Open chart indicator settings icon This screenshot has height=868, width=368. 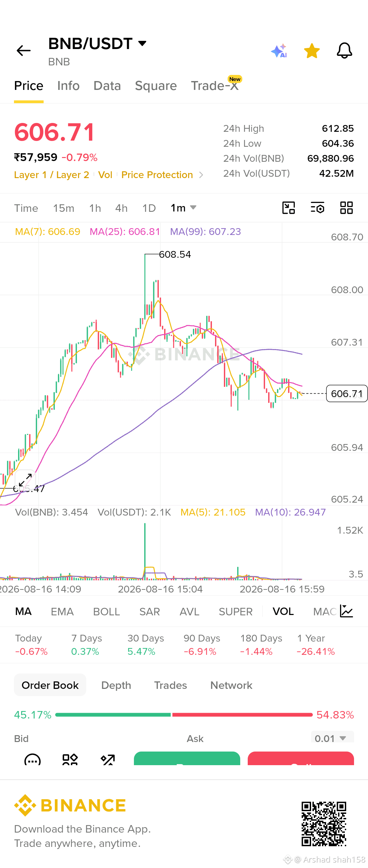point(318,208)
